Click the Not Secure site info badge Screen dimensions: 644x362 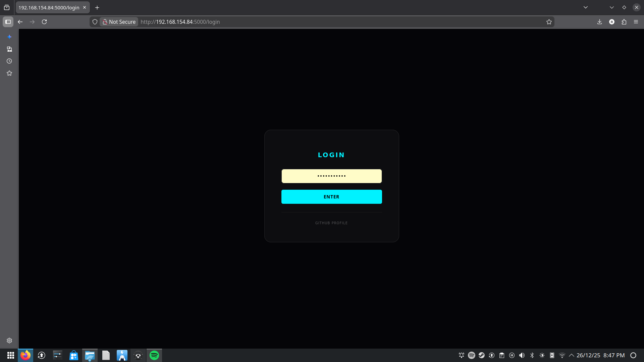click(119, 22)
